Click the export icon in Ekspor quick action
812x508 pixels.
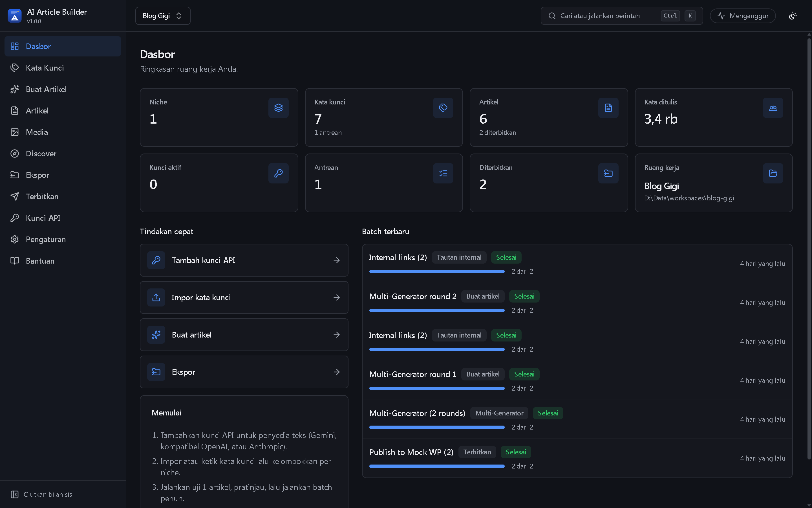click(156, 372)
